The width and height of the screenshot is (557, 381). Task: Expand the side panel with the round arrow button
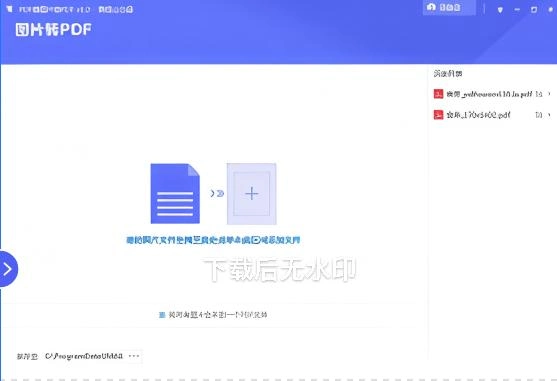click(x=8, y=269)
